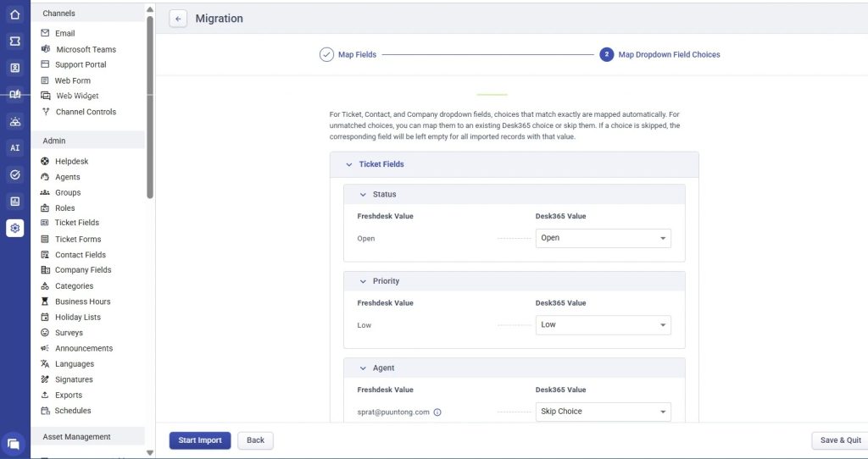Open Signatures in sidebar

coord(74,379)
